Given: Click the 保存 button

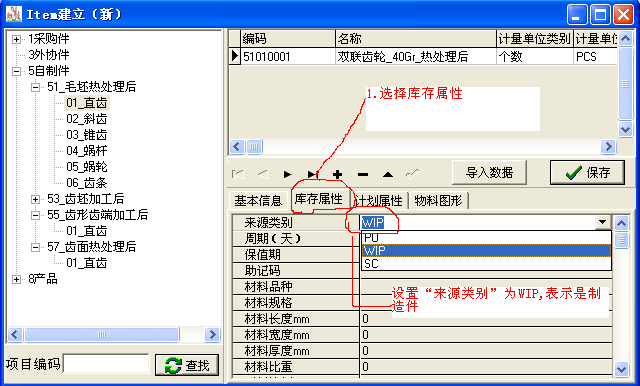Looking at the screenshot, I should click(x=587, y=173).
